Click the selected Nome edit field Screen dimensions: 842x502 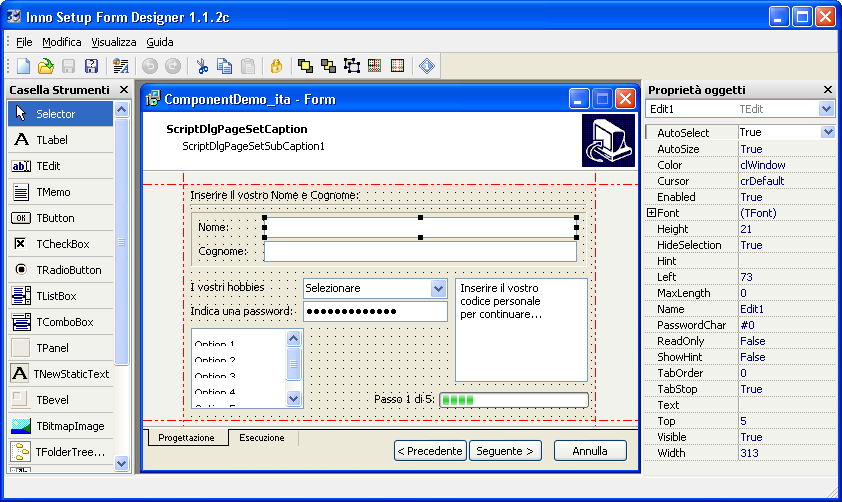(420, 227)
